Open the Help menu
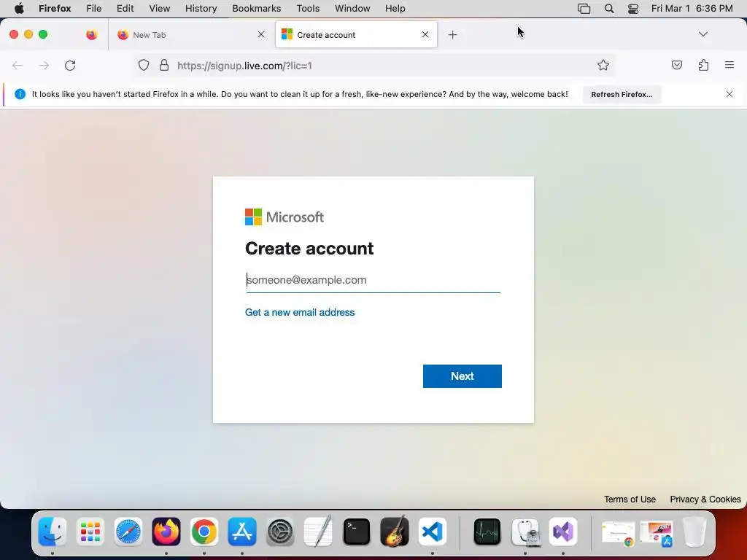747x560 pixels. (395, 9)
